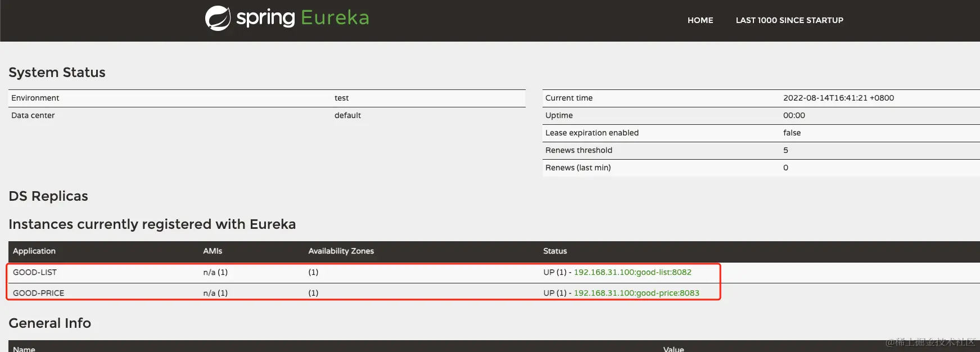
Task: Select the Renews threshold label
Action: [579, 150]
